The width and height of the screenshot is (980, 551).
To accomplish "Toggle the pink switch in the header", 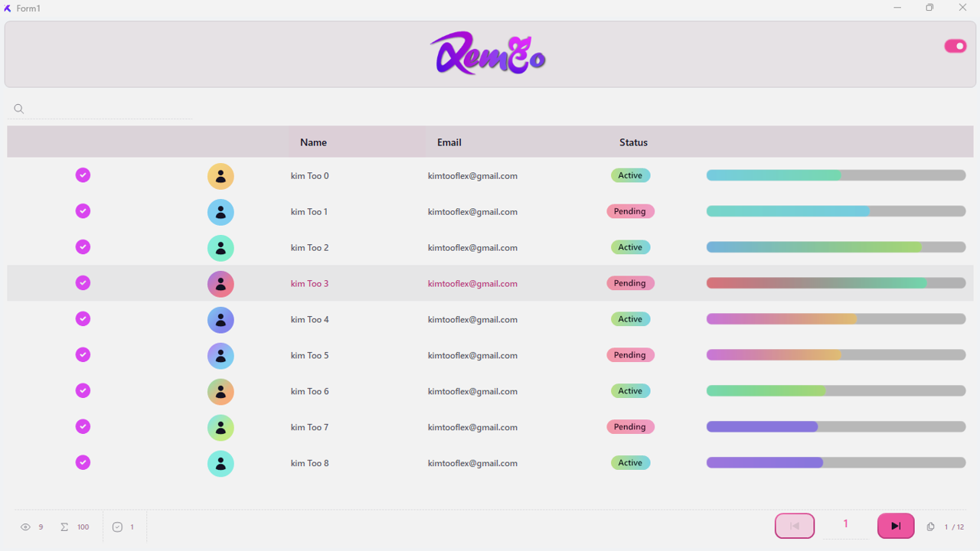I will [x=955, y=46].
